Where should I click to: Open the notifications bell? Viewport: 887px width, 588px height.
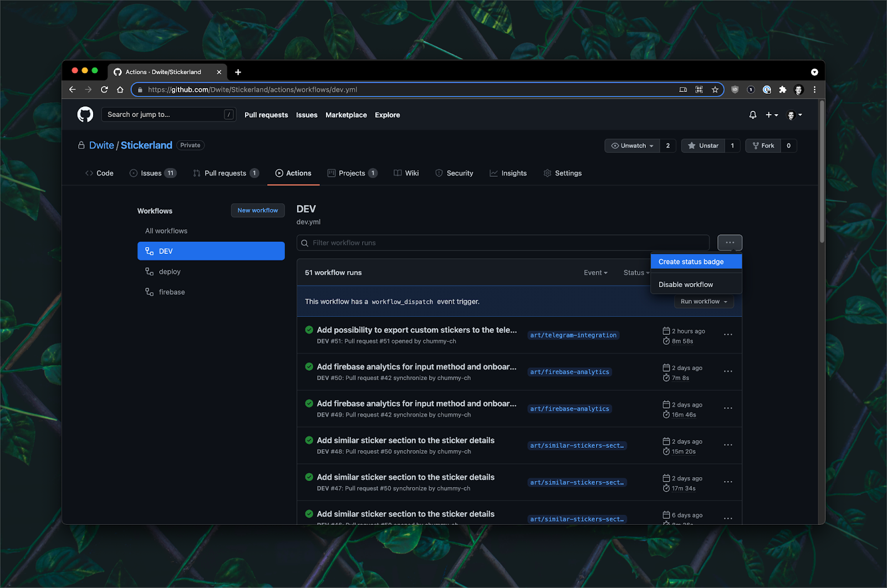[752, 115]
